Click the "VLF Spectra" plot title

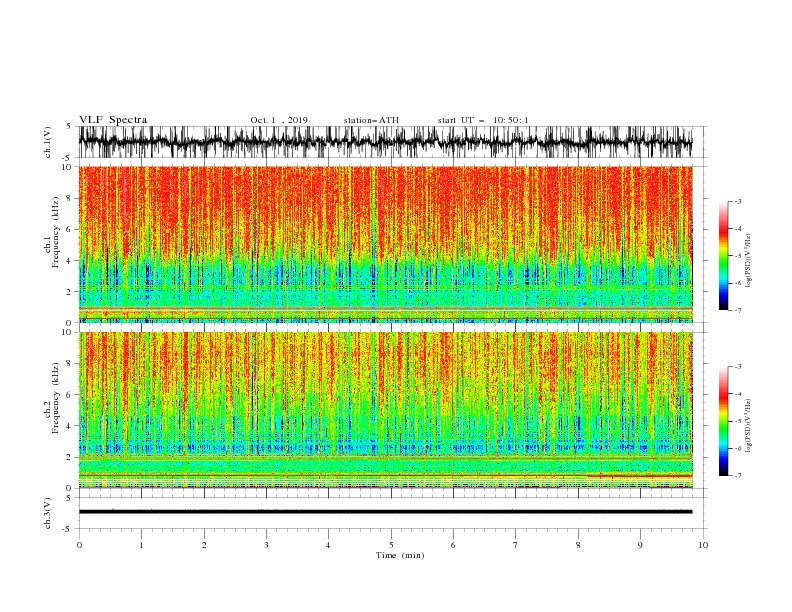click(x=113, y=120)
